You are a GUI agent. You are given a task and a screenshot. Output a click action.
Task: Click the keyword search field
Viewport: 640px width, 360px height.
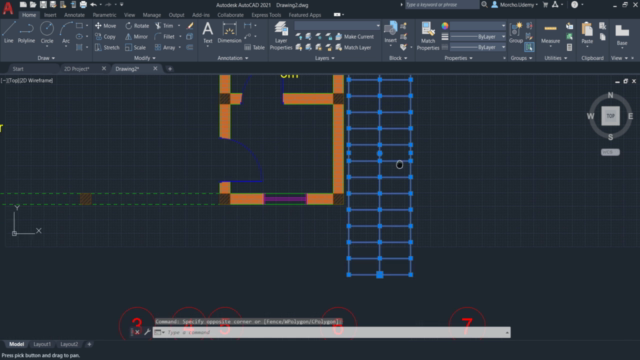[x=442, y=5]
